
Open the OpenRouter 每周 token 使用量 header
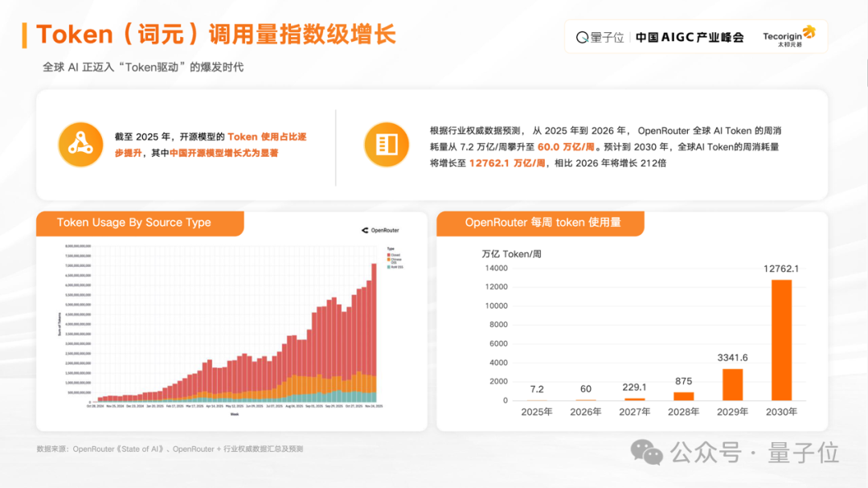[540, 223]
